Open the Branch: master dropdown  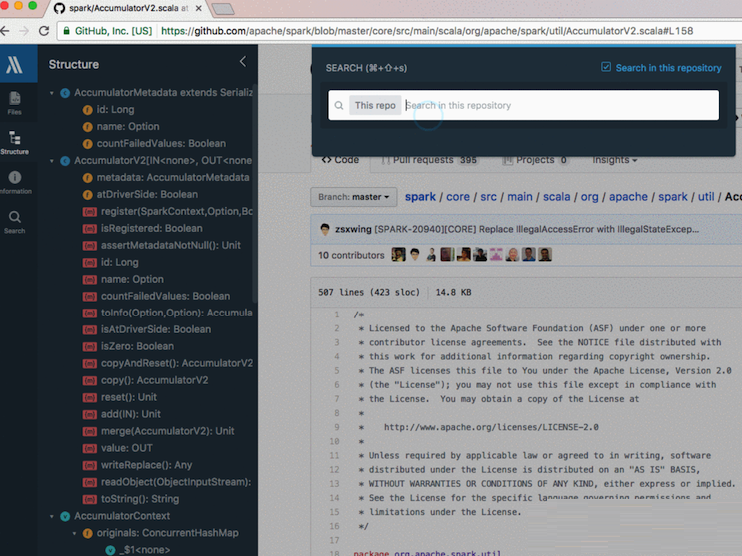point(353,197)
